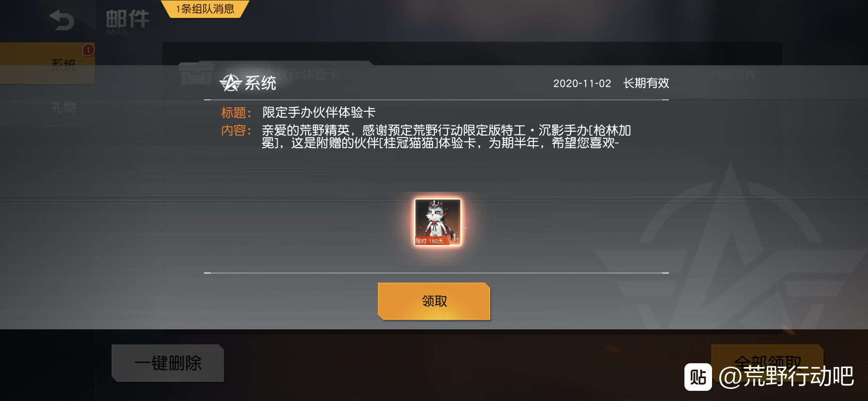
Task: Select the dimmed mail list entry behind dialog
Action: click(x=472, y=75)
